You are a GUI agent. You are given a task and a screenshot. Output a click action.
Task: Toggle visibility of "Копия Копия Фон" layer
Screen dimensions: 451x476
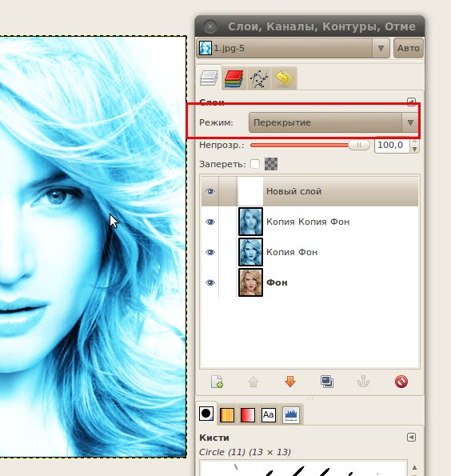[x=210, y=222]
